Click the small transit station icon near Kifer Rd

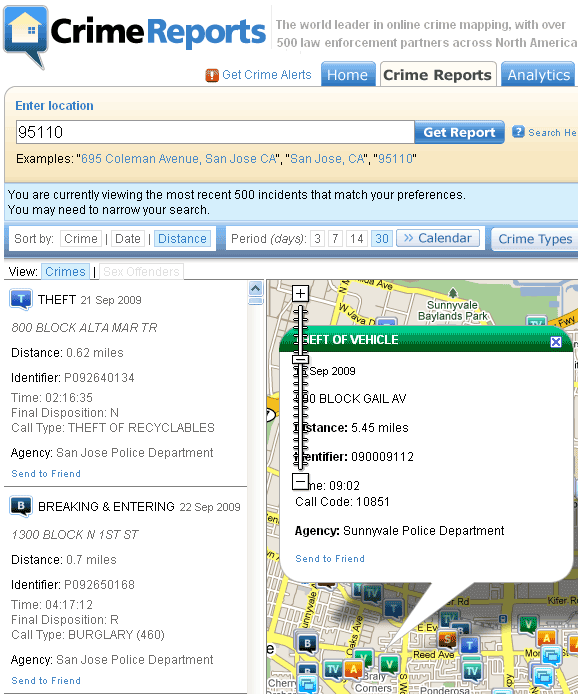coord(503,619)
